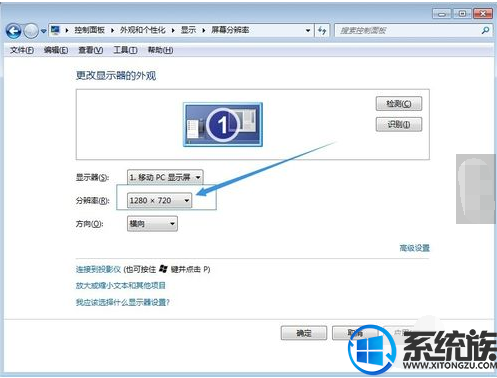Click the Forward navigation arrow
This screenshot has height=378, width=497.
[x=31, y=31]
